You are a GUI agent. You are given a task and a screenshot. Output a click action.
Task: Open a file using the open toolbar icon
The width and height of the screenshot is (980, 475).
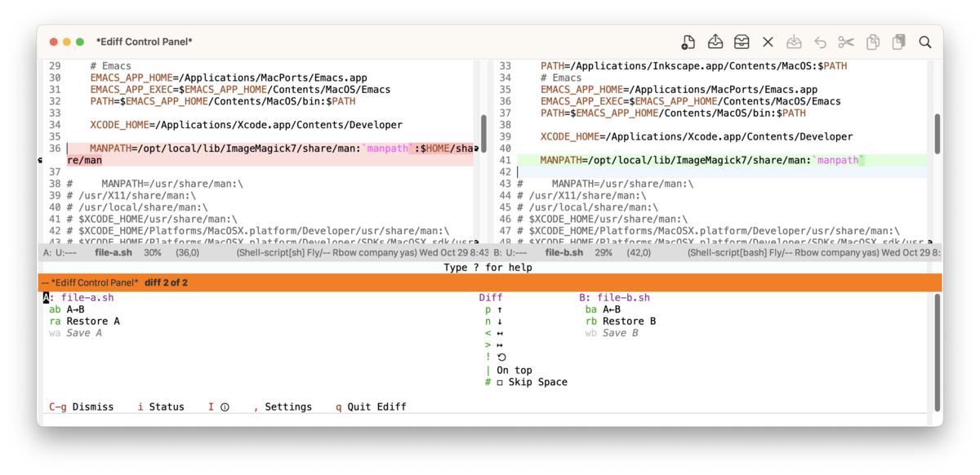click(x=715, y=42)
